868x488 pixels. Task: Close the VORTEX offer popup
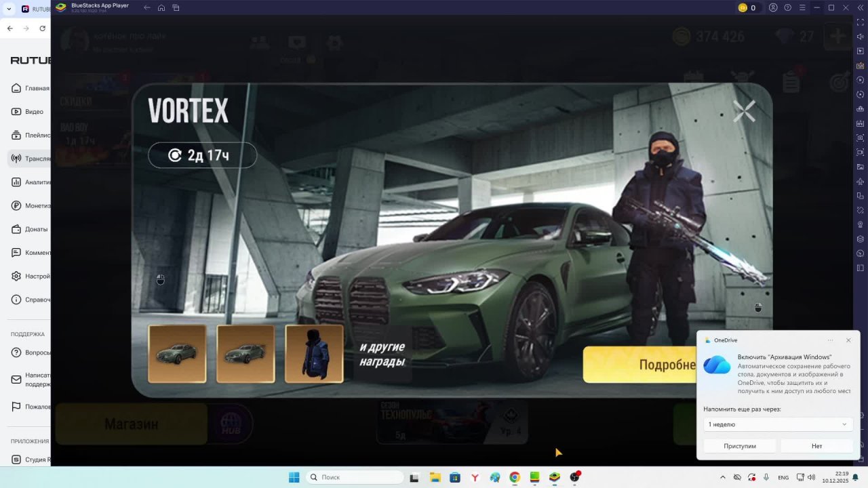tap(744, 111)
